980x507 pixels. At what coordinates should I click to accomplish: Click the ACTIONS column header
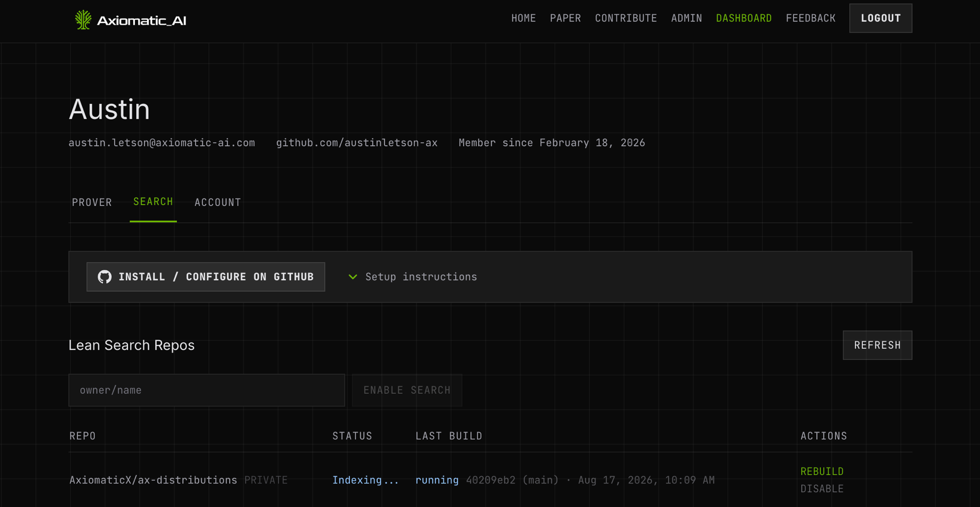[824, 436]
